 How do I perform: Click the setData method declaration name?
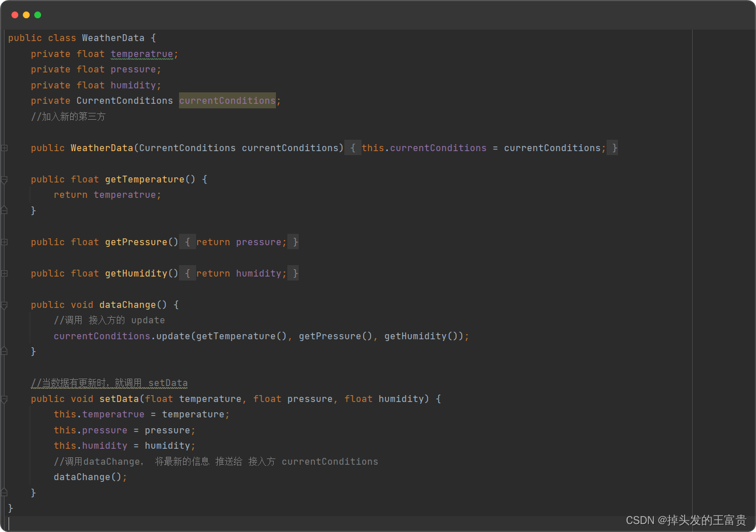(119, 399)
